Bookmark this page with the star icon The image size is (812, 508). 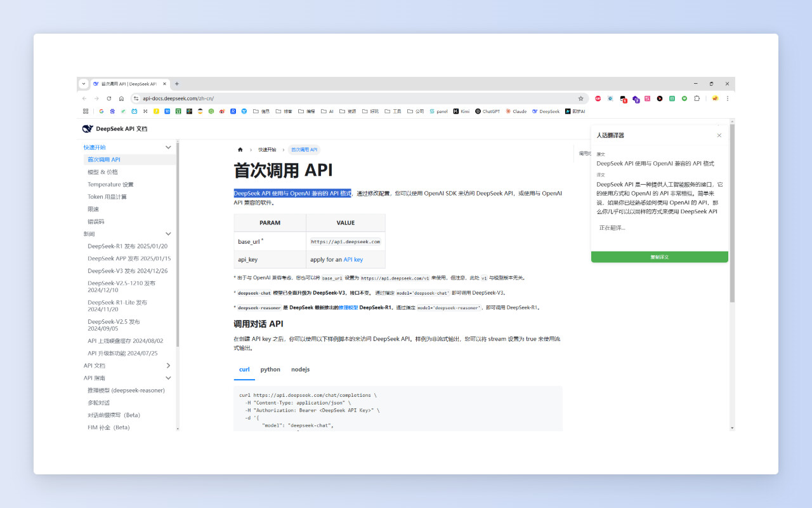(580, 98)
